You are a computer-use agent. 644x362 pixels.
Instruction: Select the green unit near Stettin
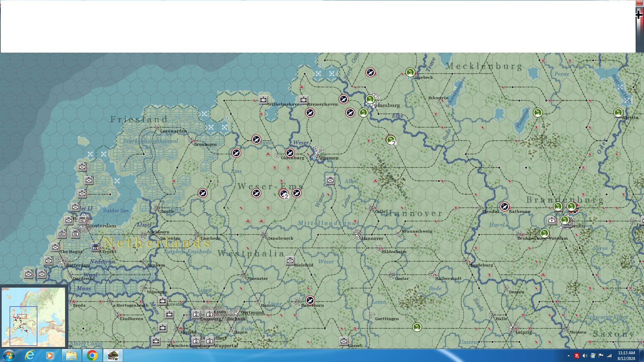[618, 113]
